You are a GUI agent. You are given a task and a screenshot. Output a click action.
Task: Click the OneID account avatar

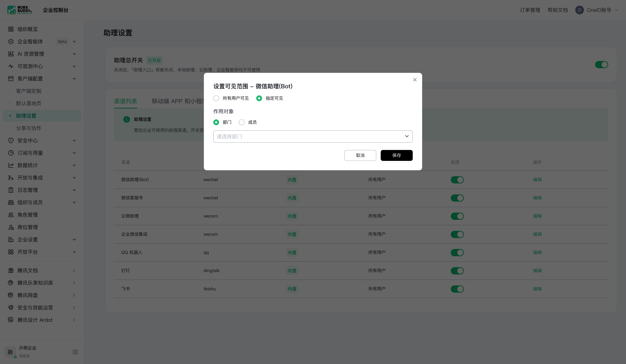tap(579, 10)
